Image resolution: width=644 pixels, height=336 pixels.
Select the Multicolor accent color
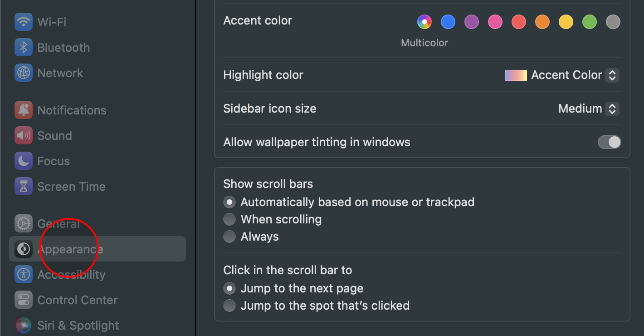[x=424, y=22]
